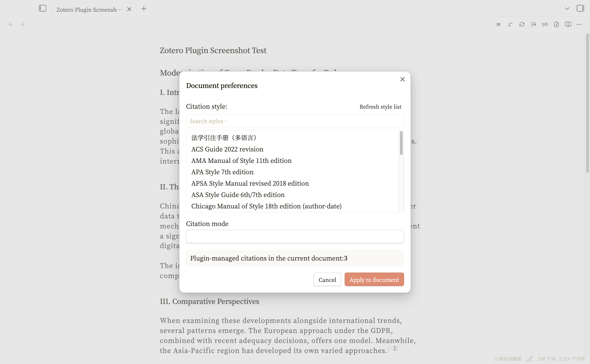Select the 法学引注手册（多语言）style
The image size is (590, 364).
[x=293, y=138]
